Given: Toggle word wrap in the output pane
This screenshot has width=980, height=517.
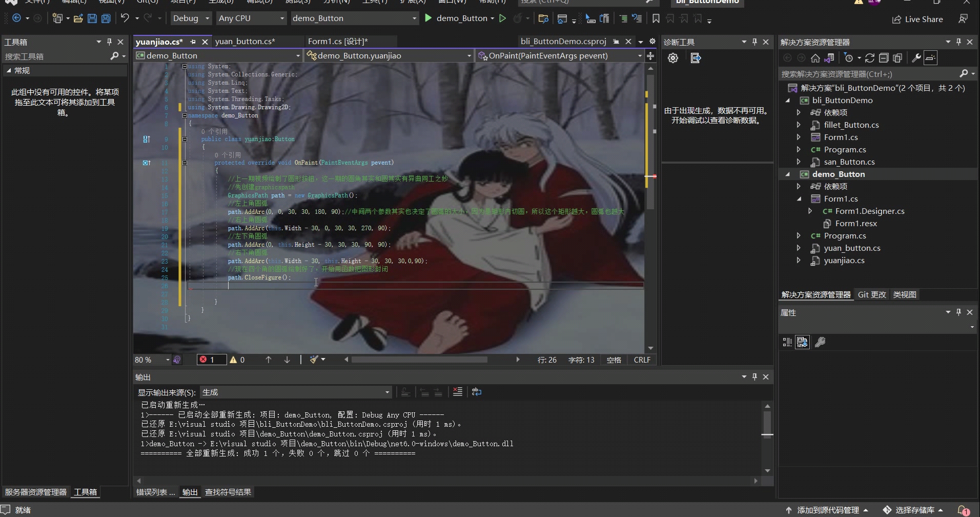Looking at the screenshot, I should [x=477, y=392].
